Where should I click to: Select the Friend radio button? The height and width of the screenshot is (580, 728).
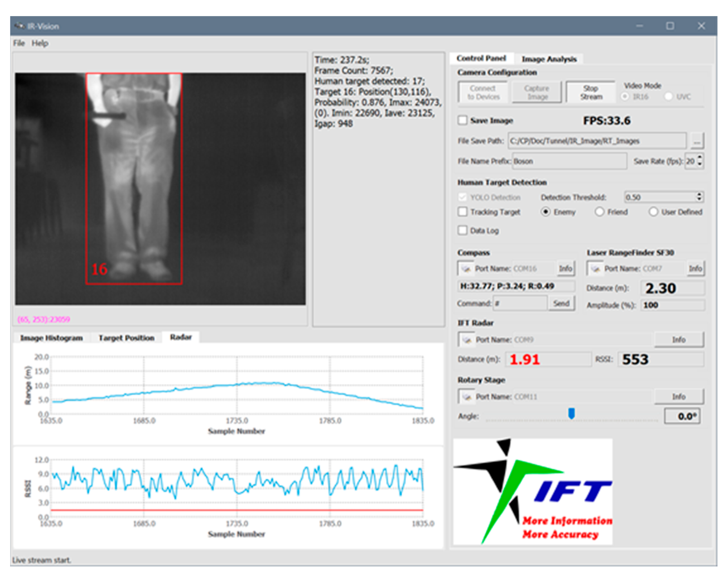point(599,212)
